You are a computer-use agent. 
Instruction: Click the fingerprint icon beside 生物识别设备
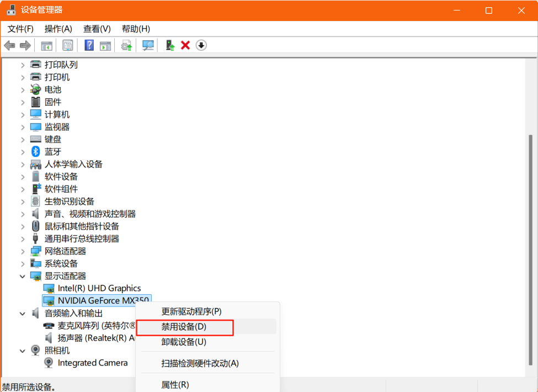(35, 201)
